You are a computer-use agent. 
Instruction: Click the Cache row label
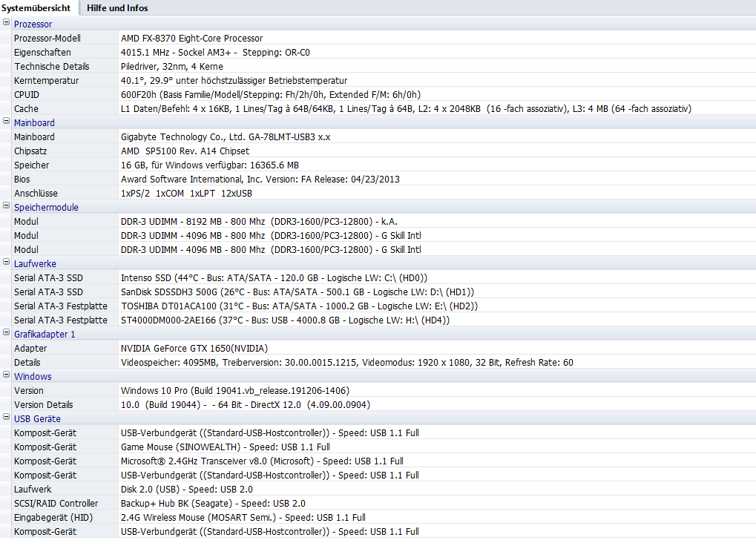[26, 109]
